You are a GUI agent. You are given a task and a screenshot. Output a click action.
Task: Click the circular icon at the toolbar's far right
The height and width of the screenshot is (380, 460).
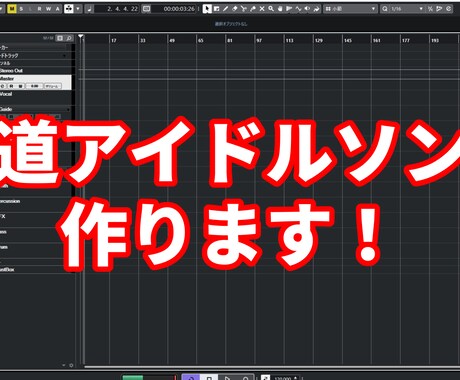tap(448, 9)
